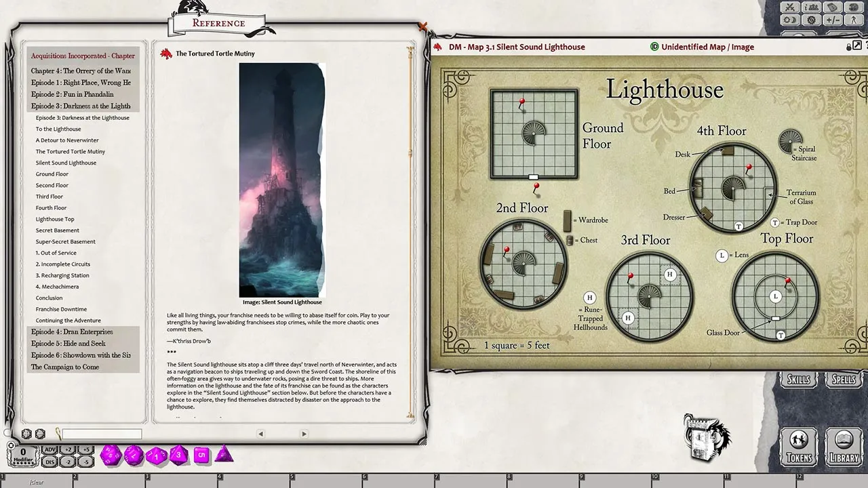Open the Options gear icon
This screenshot has height=488, width=868.
click(x=812, y=20)
